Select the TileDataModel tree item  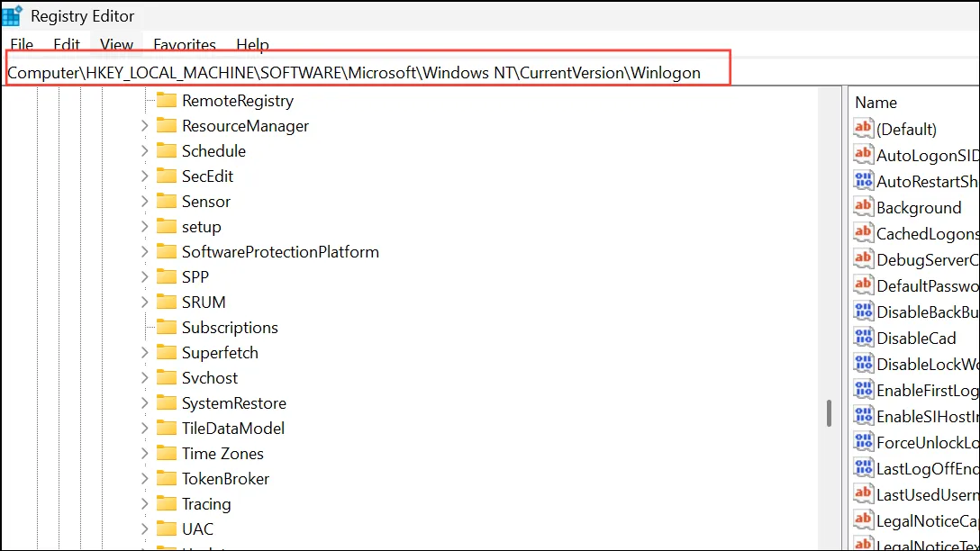click(233, 428)
